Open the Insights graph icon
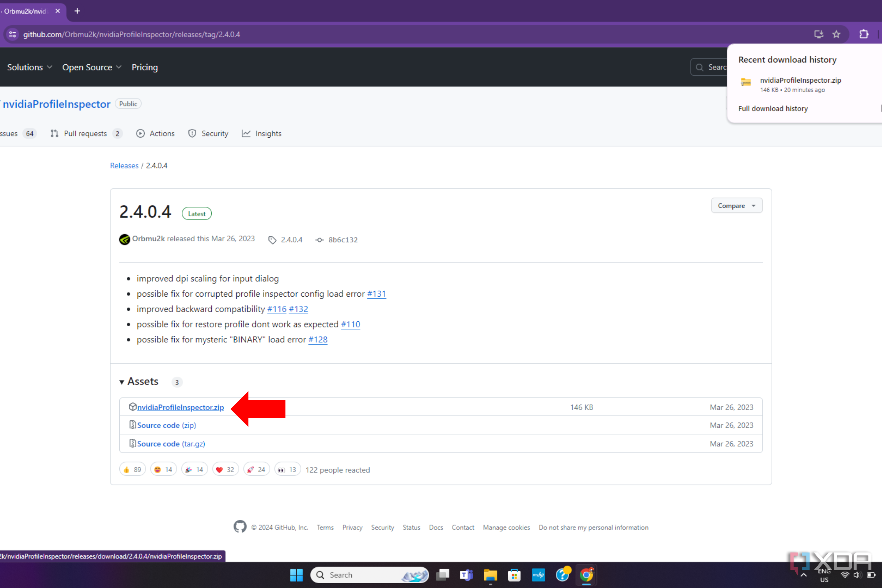The height and width of the screenshot is (588, 882). point(245,133)
